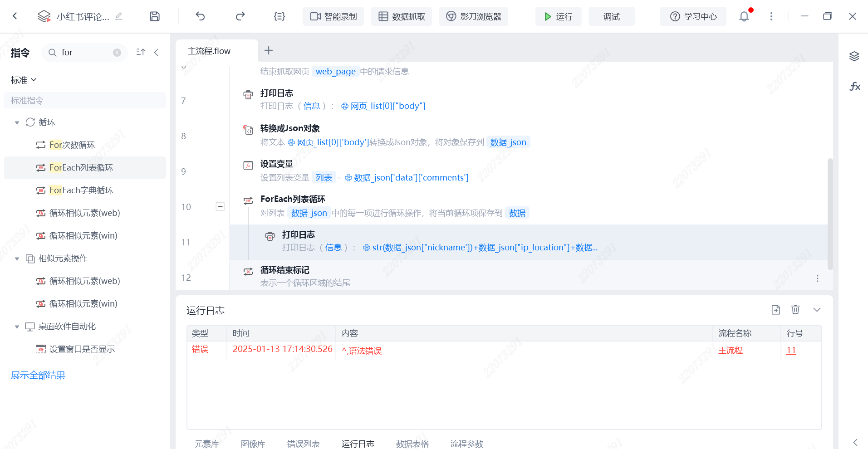Switch to 元素库 tab
Viewport: 868px width, 449px height.
pos(206,444)
